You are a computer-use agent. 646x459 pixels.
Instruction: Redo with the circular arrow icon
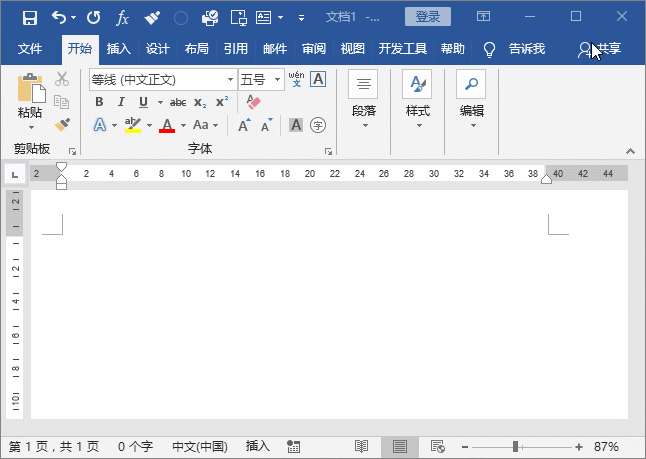point(94,18)
